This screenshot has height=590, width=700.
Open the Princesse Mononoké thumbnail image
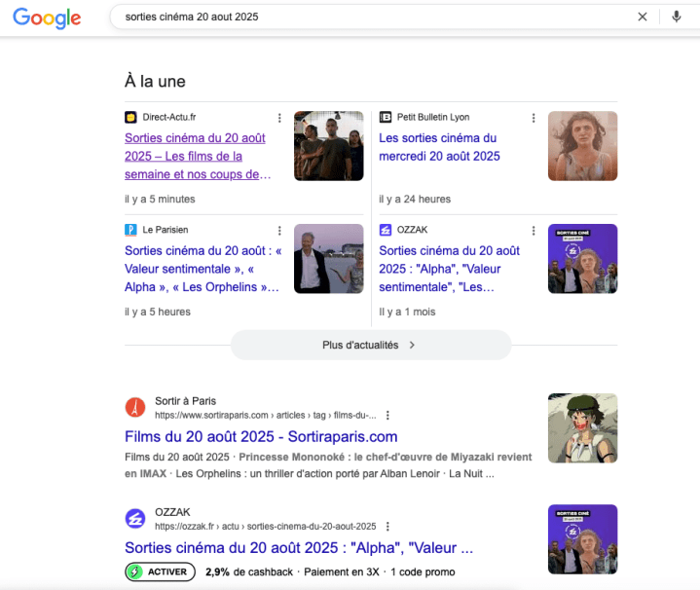582,427
